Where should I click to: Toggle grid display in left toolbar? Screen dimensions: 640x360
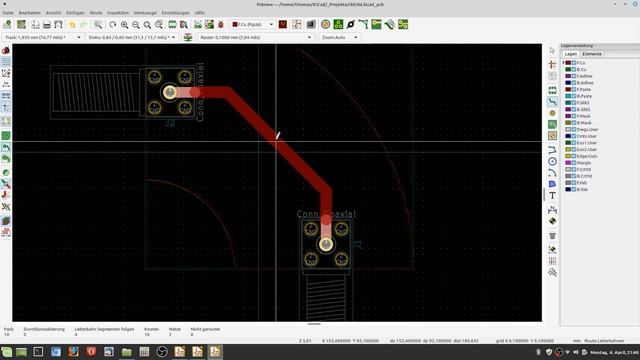click(6, 62)
